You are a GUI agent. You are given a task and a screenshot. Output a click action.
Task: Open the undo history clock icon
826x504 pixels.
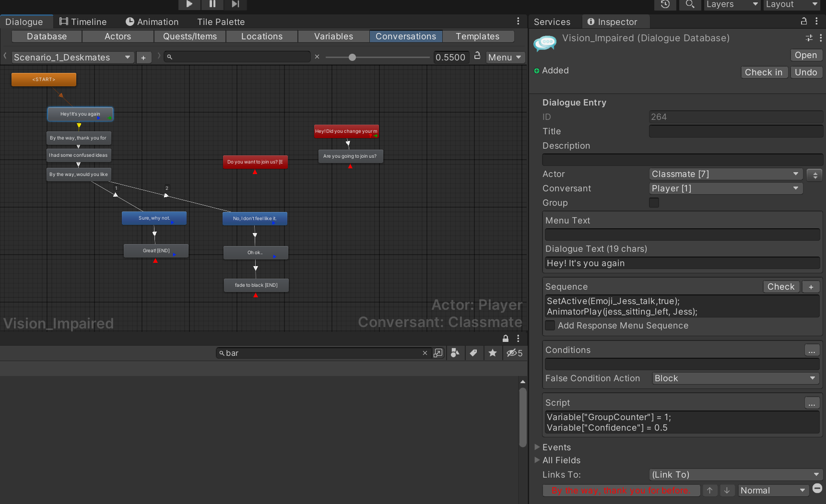665,4
